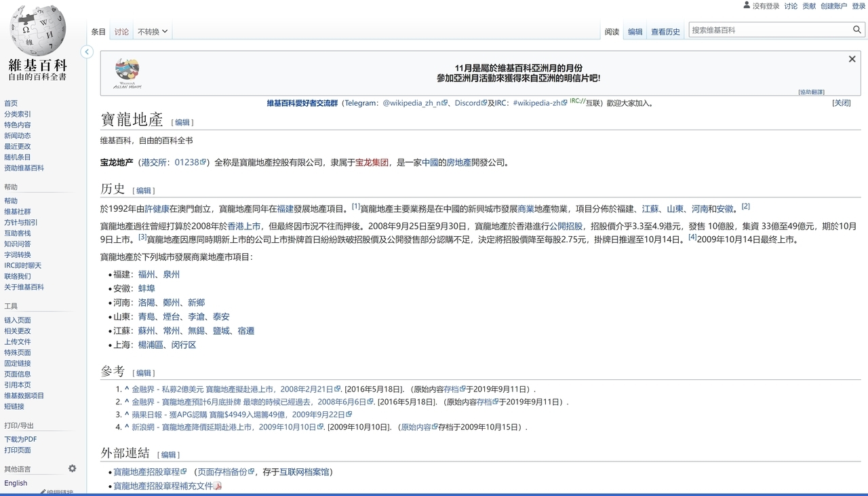This screenshot has width=868, height=496.
Task: Open the 楊浦區 link
Action: point(151,345)
